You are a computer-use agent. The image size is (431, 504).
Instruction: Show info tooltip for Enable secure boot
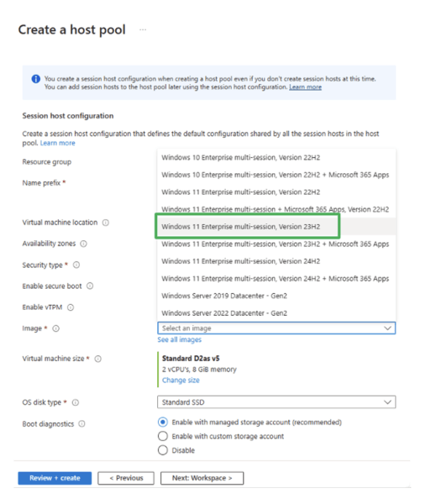tap(90, 286)
